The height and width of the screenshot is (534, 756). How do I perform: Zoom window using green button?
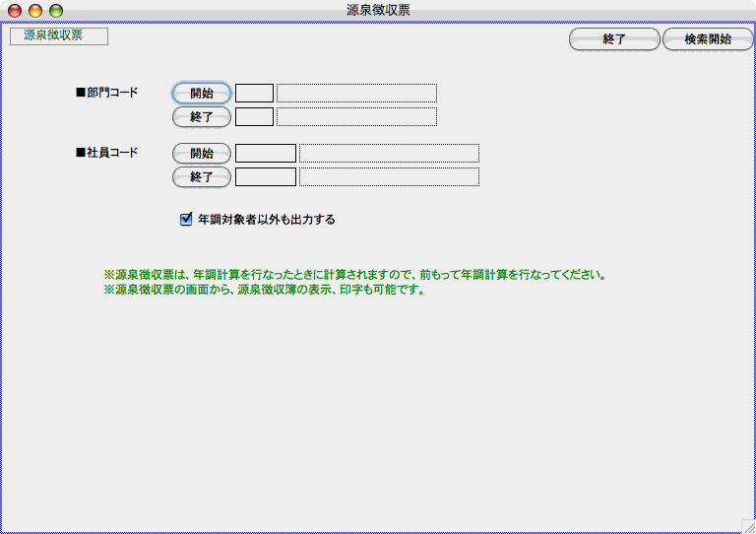[56, 10]
